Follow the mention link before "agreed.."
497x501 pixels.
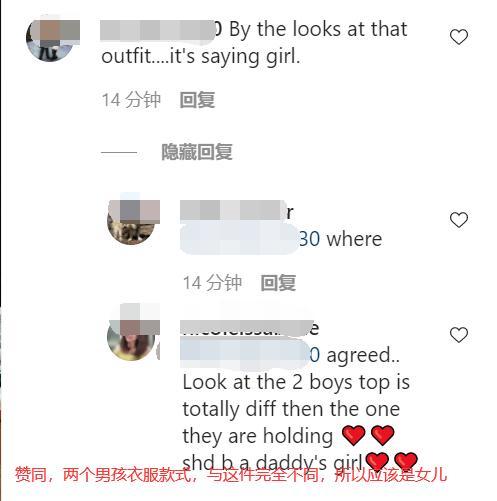pyautogui.click(x=250, y=355)
